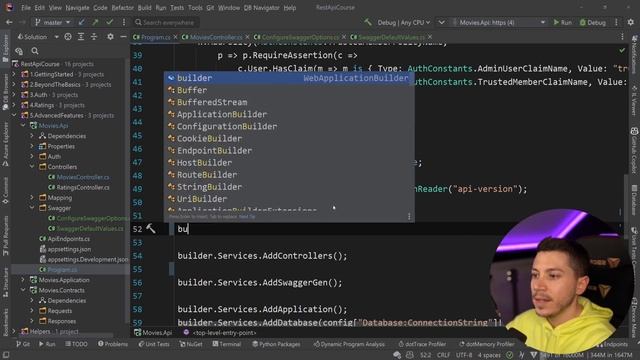The width and height of the screenshot is (640, 360).
Task: Open dotMemory Profiler tool window
Action: pyautogui.click(x=487, y=344)
